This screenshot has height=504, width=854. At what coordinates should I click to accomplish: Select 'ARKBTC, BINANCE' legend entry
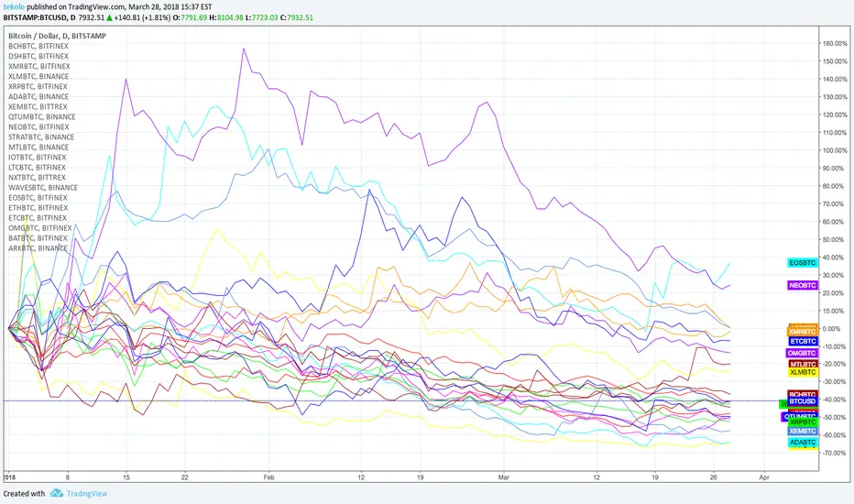click(38, 248)
